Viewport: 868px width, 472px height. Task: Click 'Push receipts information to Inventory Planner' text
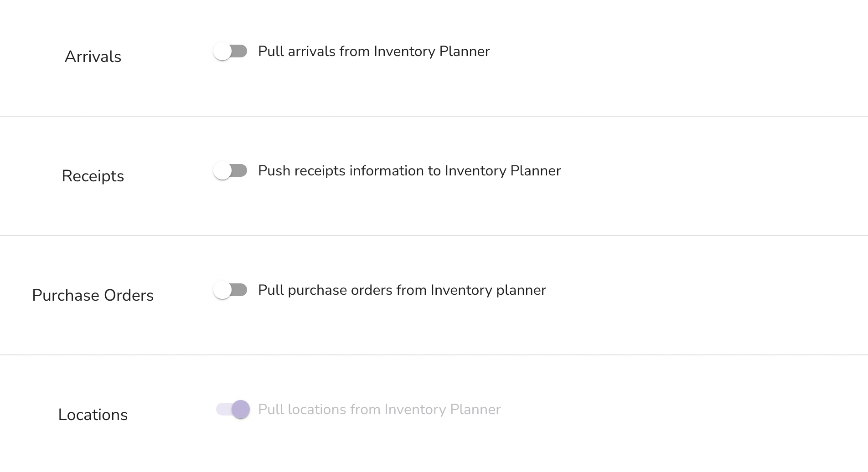(x=409, y=170)
